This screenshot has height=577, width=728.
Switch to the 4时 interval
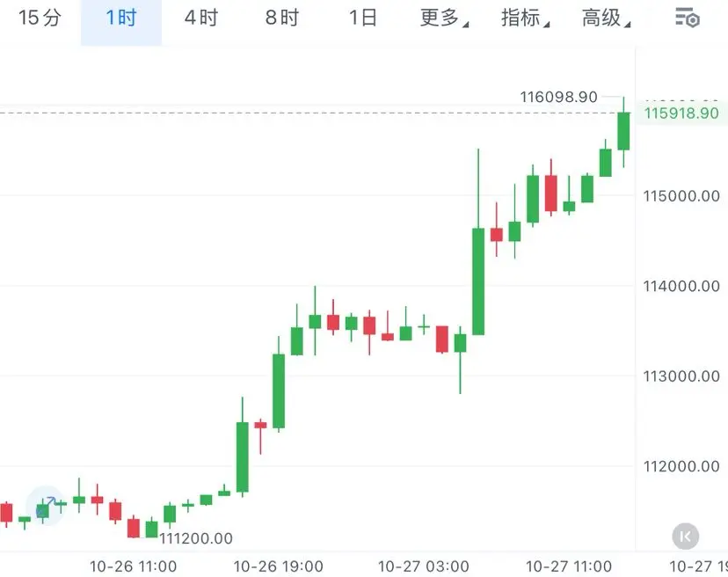click(x=201, y=18)
